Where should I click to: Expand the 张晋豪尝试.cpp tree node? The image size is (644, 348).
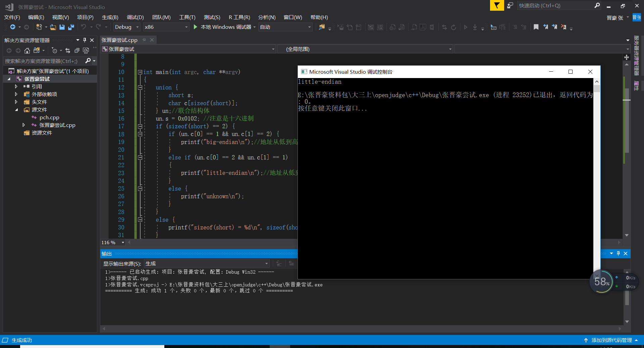click(23, 125)
